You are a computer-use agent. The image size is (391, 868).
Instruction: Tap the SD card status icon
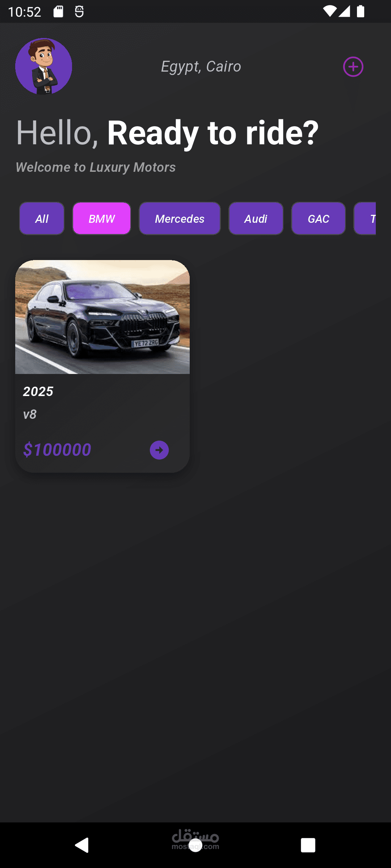(58, 12)
